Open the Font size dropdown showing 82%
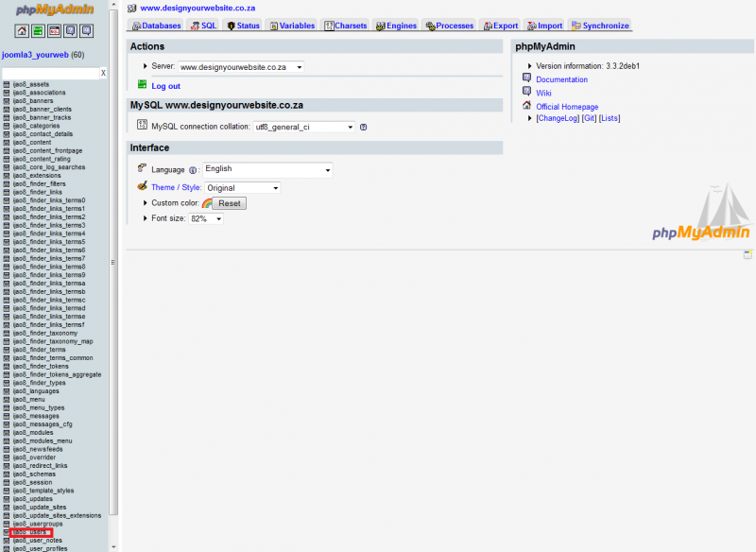 point(206,218)
